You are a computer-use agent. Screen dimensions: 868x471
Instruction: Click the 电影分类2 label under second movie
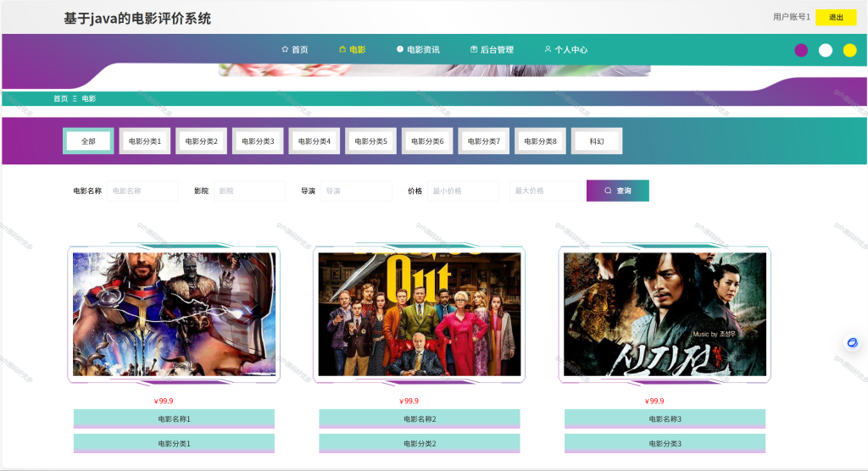pyautogui.click(x=420, y=443)
